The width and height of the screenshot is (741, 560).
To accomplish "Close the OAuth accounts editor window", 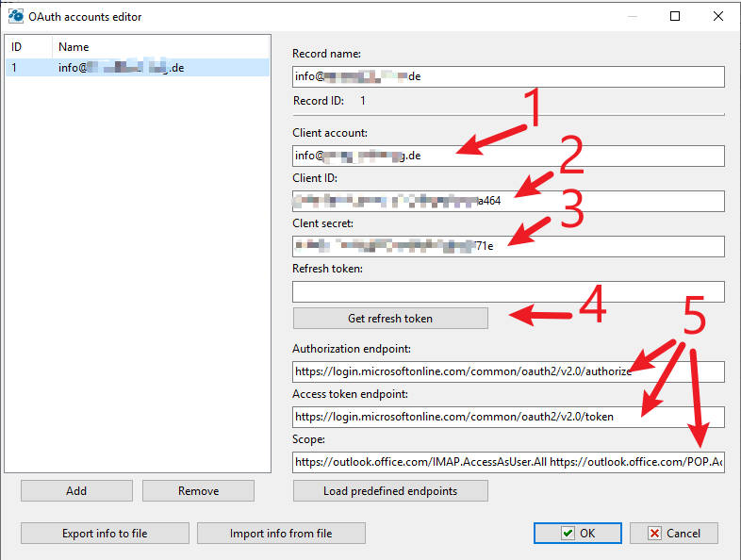I will pyautogui.click(x=718, y=16).
